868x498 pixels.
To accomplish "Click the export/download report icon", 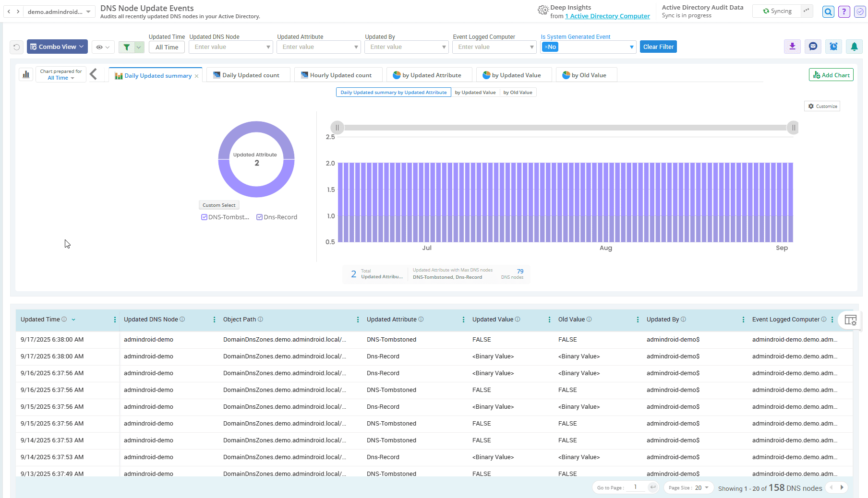I will tap(792, 47).
